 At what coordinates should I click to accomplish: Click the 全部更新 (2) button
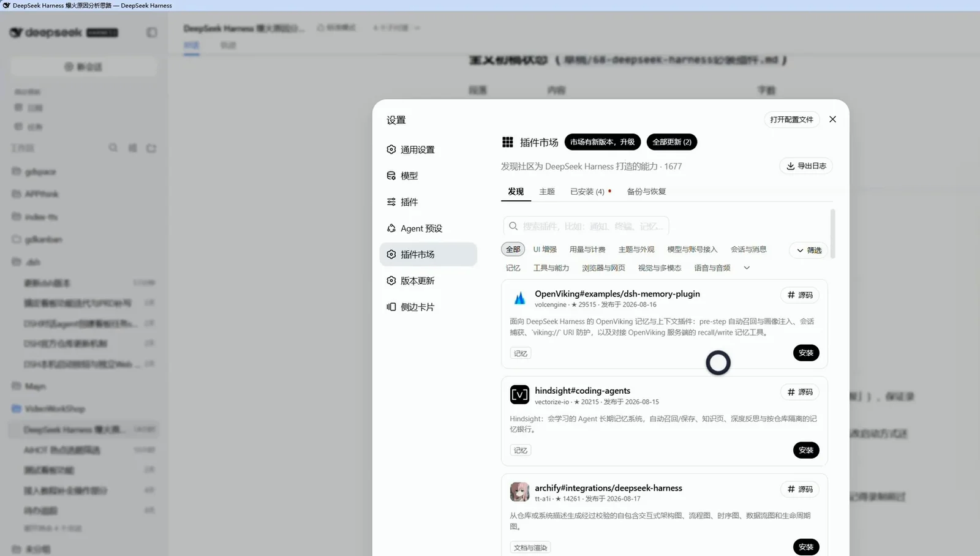[x=671, y=142]
